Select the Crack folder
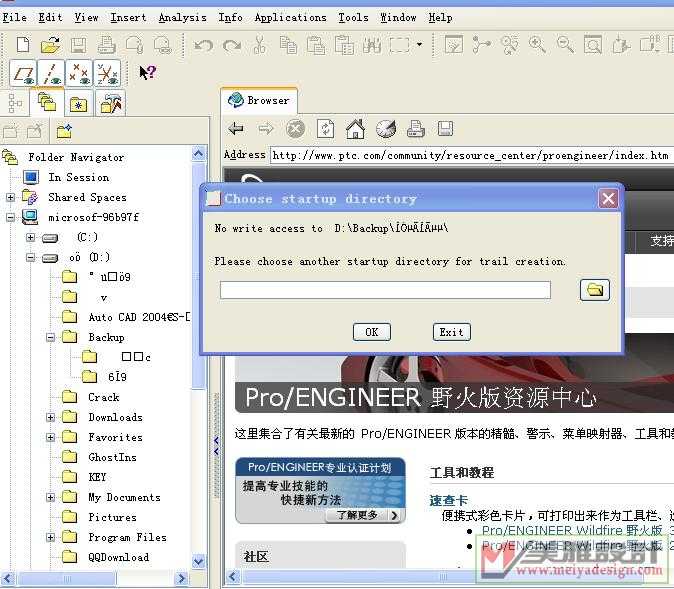 (x=104, y=397)
